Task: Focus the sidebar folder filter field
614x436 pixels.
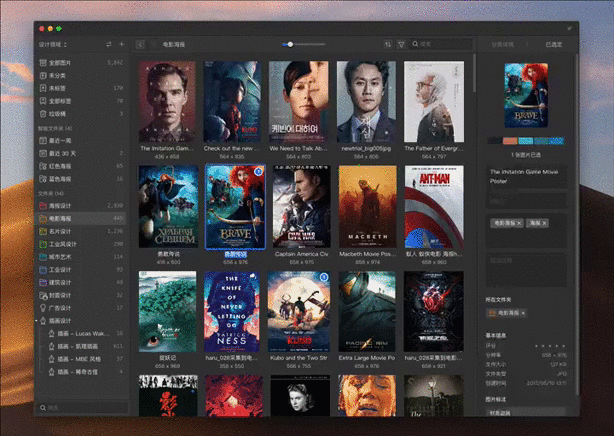Action: pos(83,408)
